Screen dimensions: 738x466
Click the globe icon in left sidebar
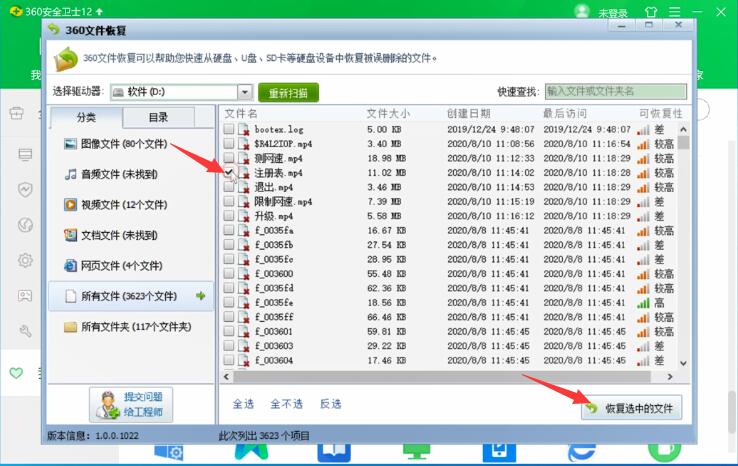pyautogui.click(x=25, y=225)
